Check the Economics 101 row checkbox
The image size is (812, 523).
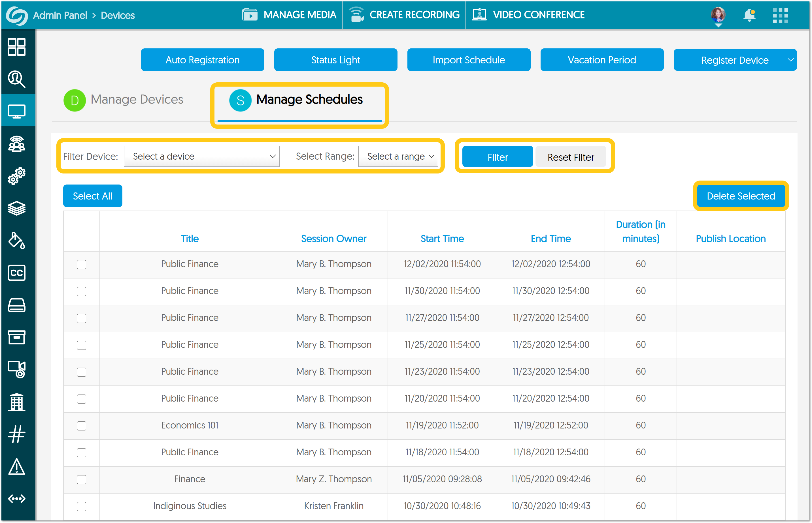click(x=81, y=426)
